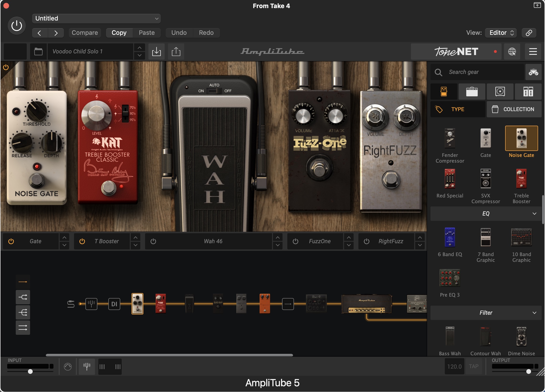Screen dimensions: 545x392
Task: Click the TAP tempo button
Action: point(473,366)
